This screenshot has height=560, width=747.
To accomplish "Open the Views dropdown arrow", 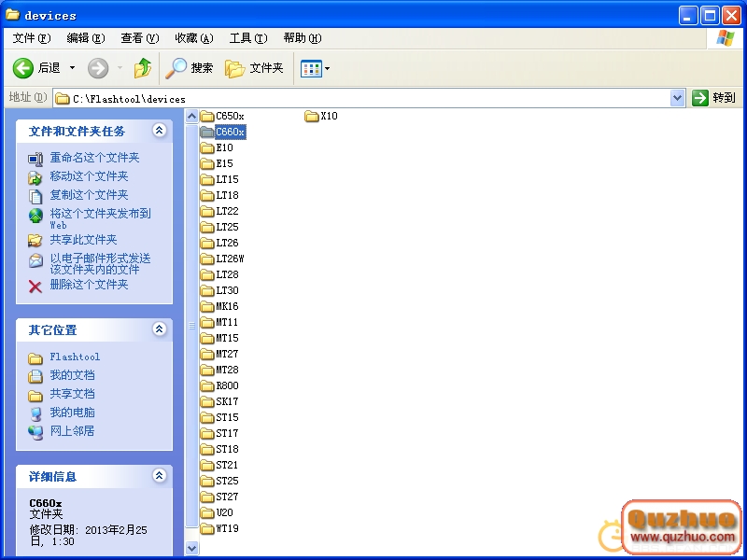I will pyautogui.click(x=328, y=68).
